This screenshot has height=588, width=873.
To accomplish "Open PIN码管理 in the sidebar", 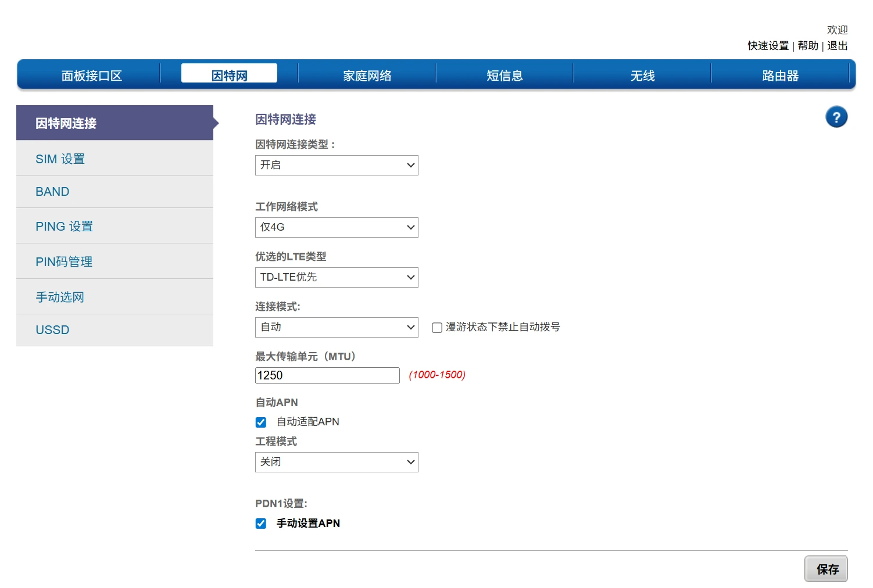I will pos(115,261).
